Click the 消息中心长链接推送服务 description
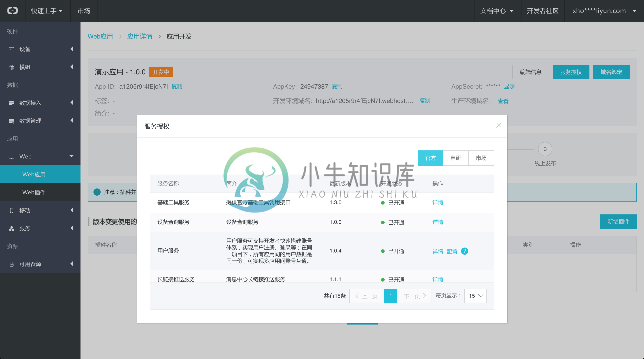The height and width of the screenshot is (359, 644). click(256, 279)
